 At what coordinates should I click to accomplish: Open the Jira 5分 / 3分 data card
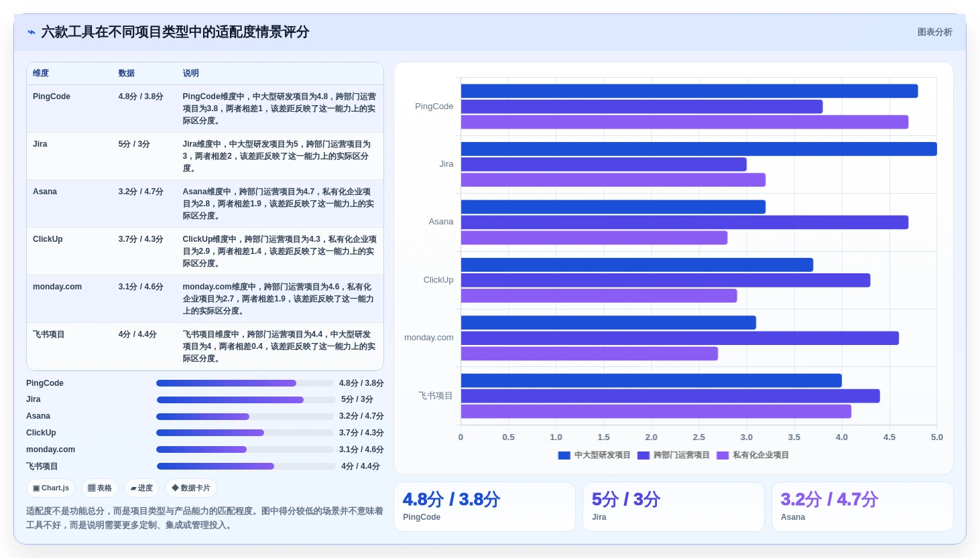(674, 507)
